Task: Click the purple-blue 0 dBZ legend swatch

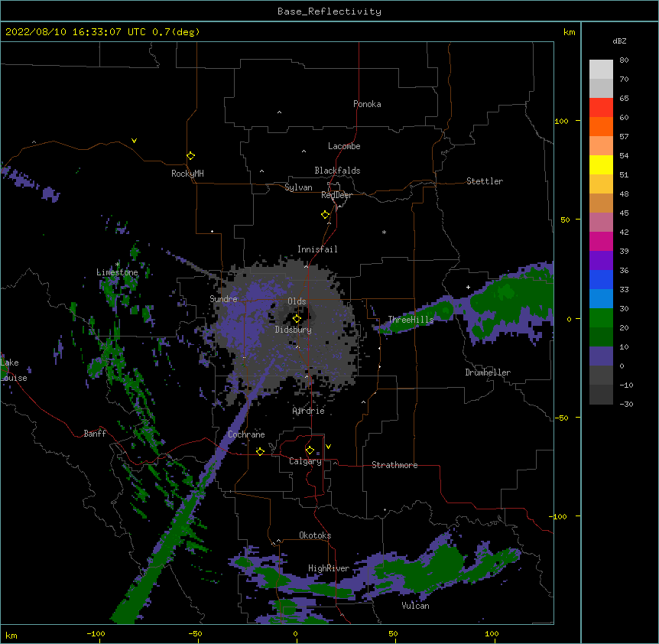Action: (x=601, y=356)
